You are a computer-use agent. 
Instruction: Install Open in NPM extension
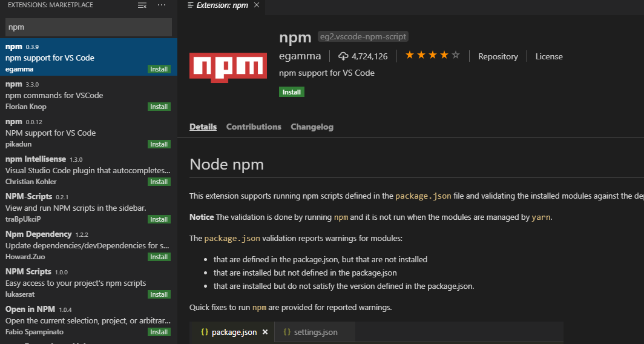(x=159, y=332)
